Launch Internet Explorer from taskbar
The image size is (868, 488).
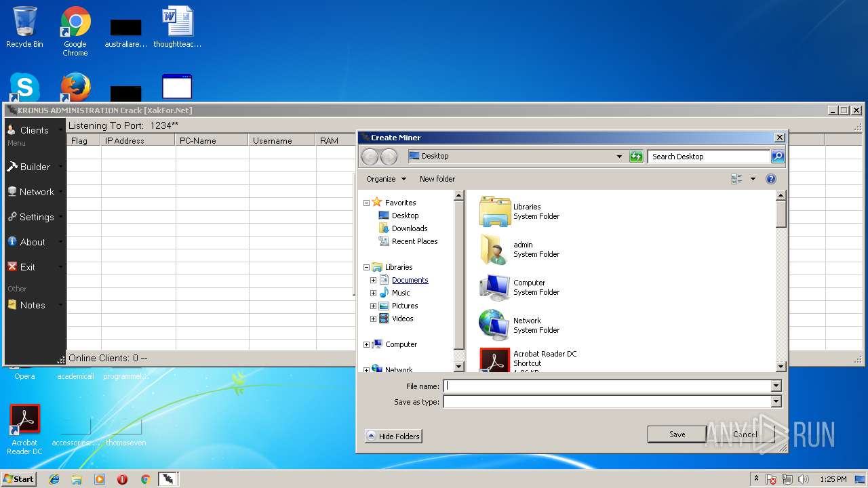[x=54, y=479]
